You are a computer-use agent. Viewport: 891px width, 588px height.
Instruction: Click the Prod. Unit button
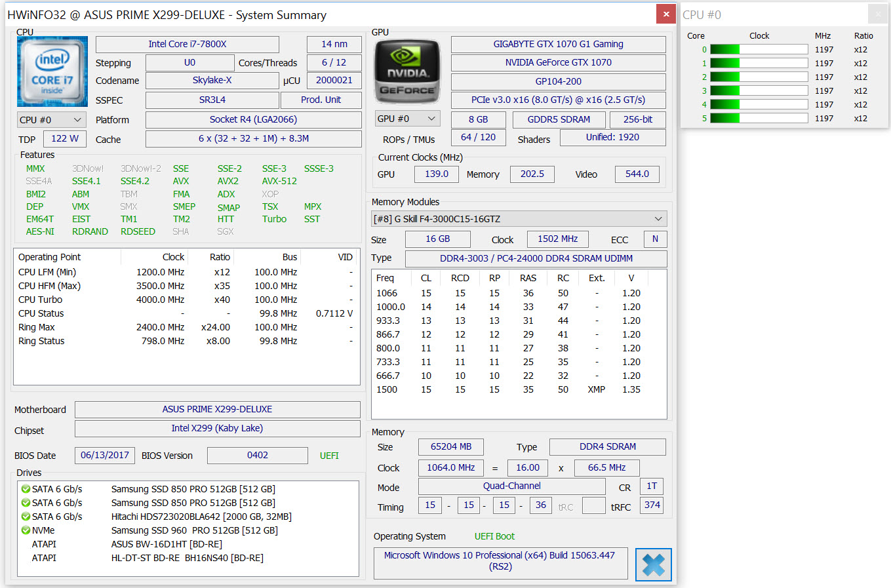pyautogui.click(x=321, y=100)
